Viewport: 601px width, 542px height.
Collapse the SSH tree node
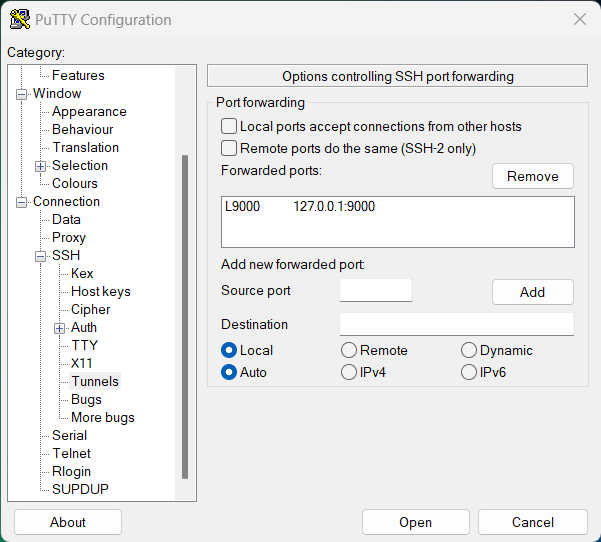point(40,256)
